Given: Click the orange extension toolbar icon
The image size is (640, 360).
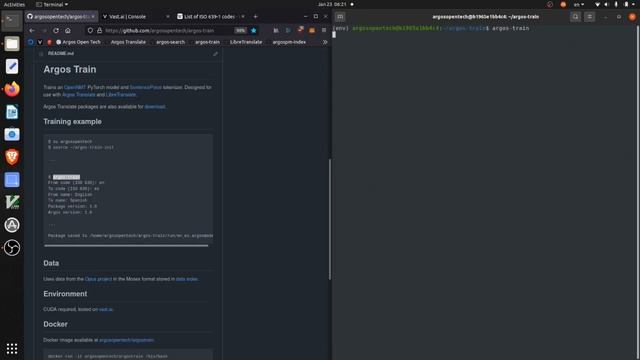Looking at the screenshot, I should tap(312, 30).
